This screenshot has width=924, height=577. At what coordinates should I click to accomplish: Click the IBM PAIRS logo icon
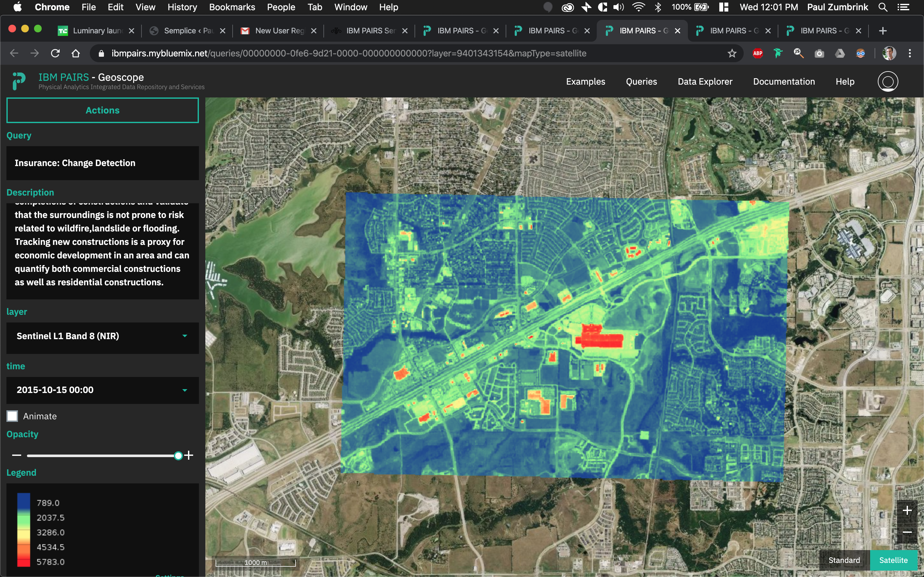coord(19,81)
